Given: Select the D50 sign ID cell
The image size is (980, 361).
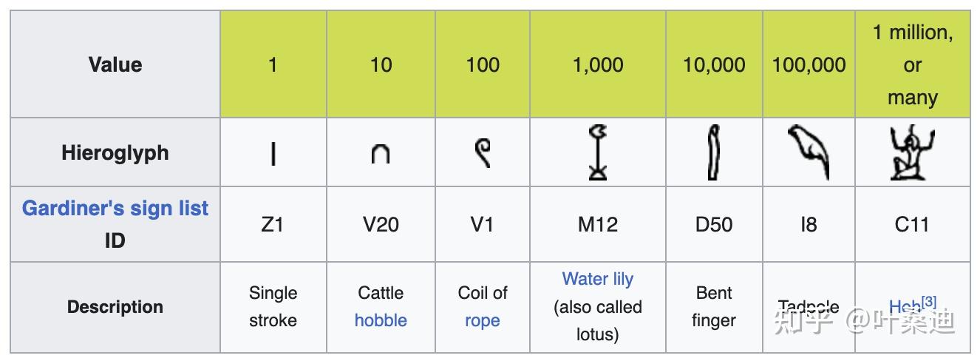Looking at the screenshot, I should (713, 224).
